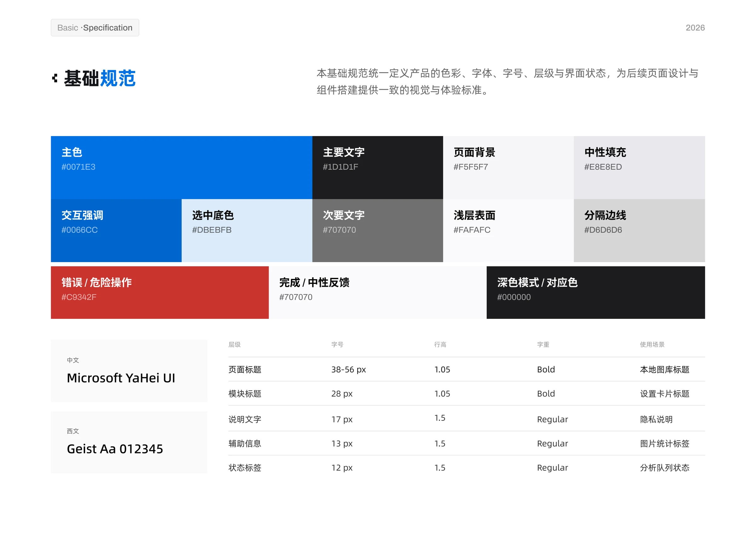Select the 主要文字 #1D1D1F swatch

point(377,167)
